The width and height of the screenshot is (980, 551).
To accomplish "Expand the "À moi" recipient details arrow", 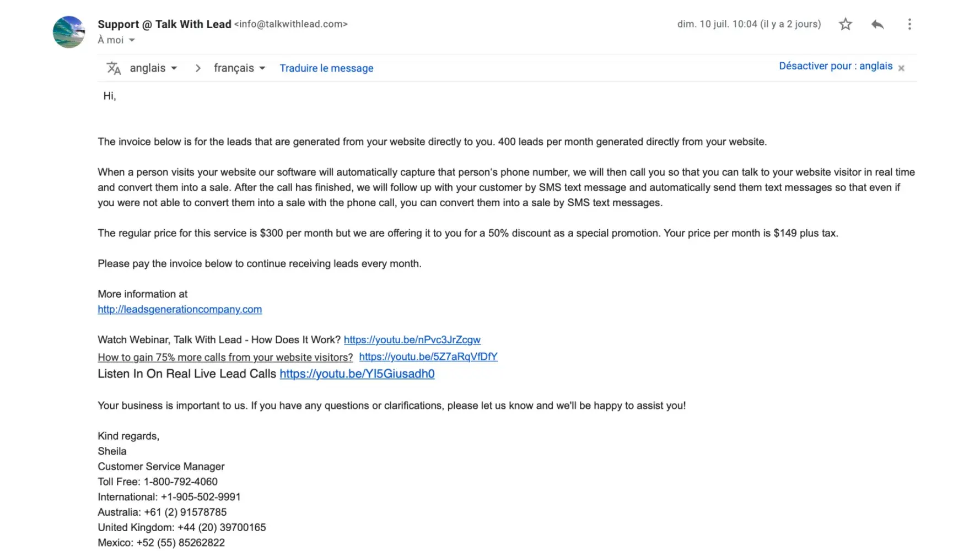I will click(x=132, y=40).
